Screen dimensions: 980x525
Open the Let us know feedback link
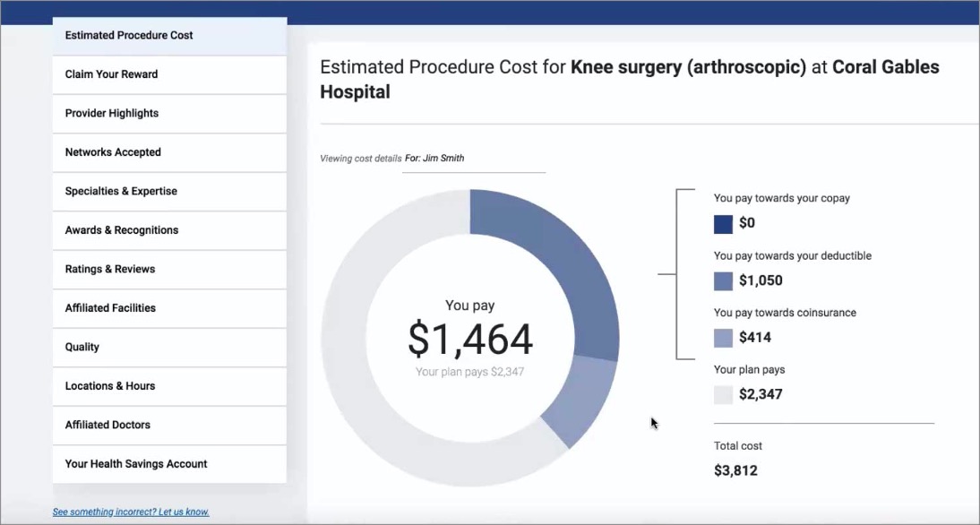point(130,511)
